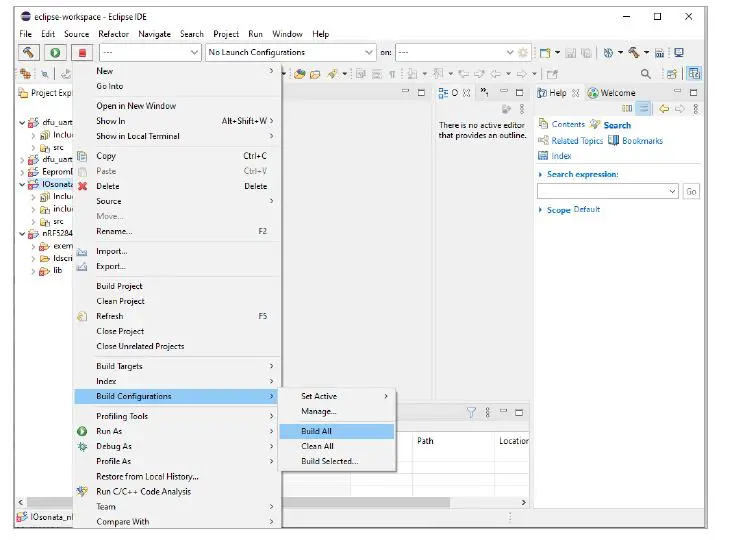Screen dimensions: 739x540
Task: Select Build All from the submenu
Action: [317, 431]
